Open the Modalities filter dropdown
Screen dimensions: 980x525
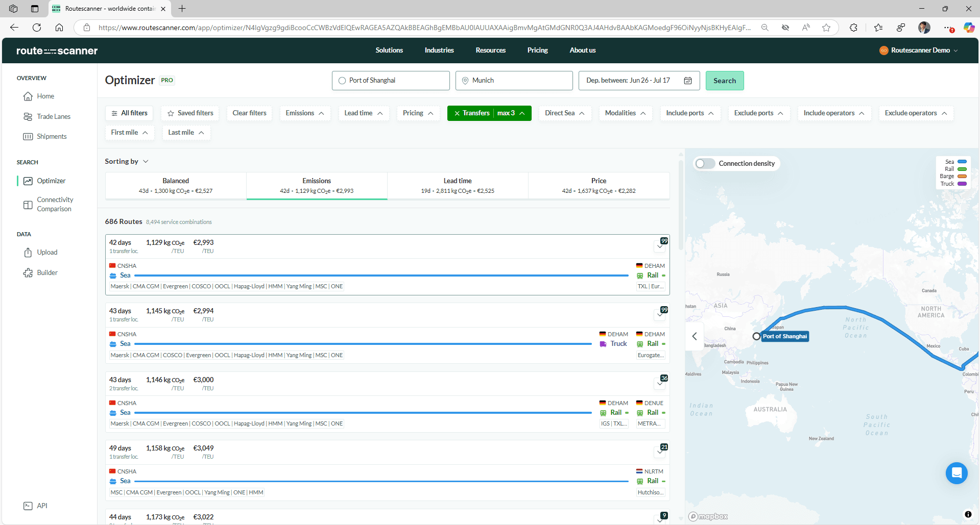pyautogui.click(x=625, y=113)
